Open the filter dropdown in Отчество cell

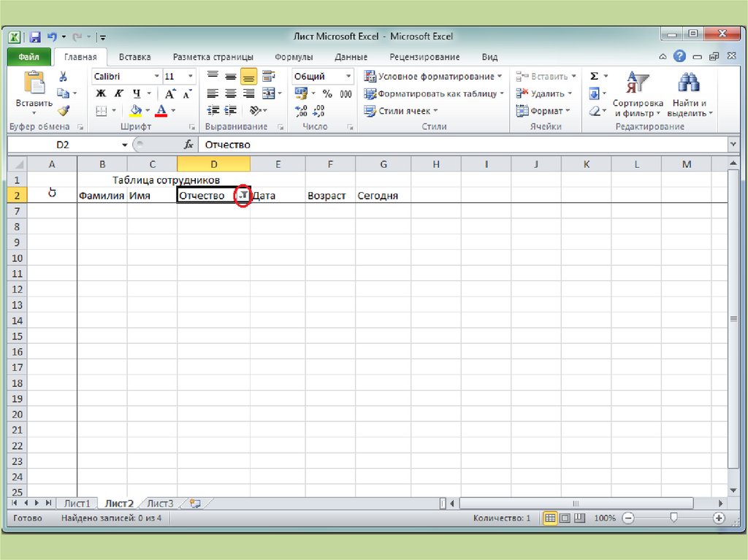(x=243, y=196)
